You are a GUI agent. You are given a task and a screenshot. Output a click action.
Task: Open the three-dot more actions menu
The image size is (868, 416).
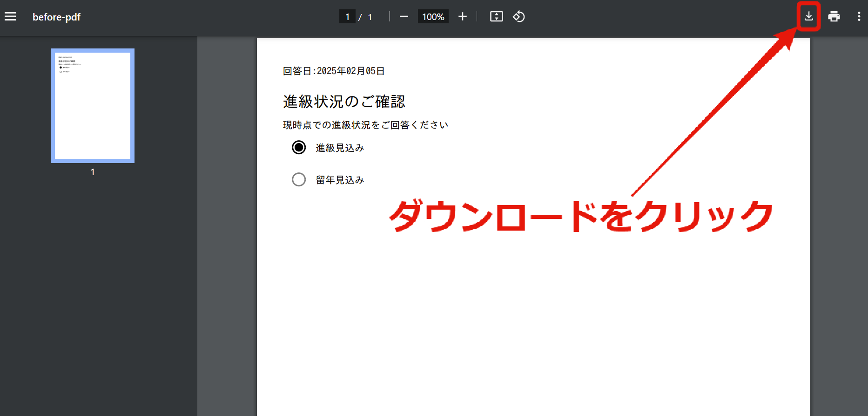tap(859, 17)
